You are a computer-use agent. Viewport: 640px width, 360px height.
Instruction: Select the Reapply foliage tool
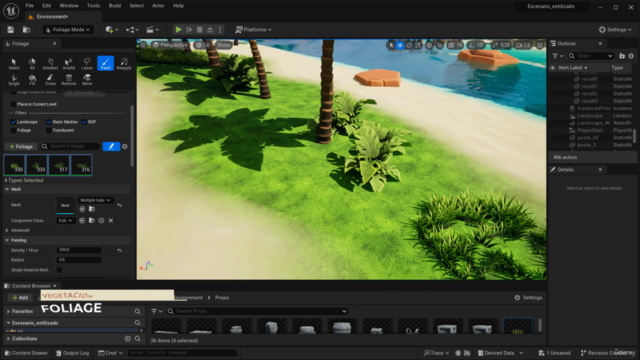(x=124, y=64)
